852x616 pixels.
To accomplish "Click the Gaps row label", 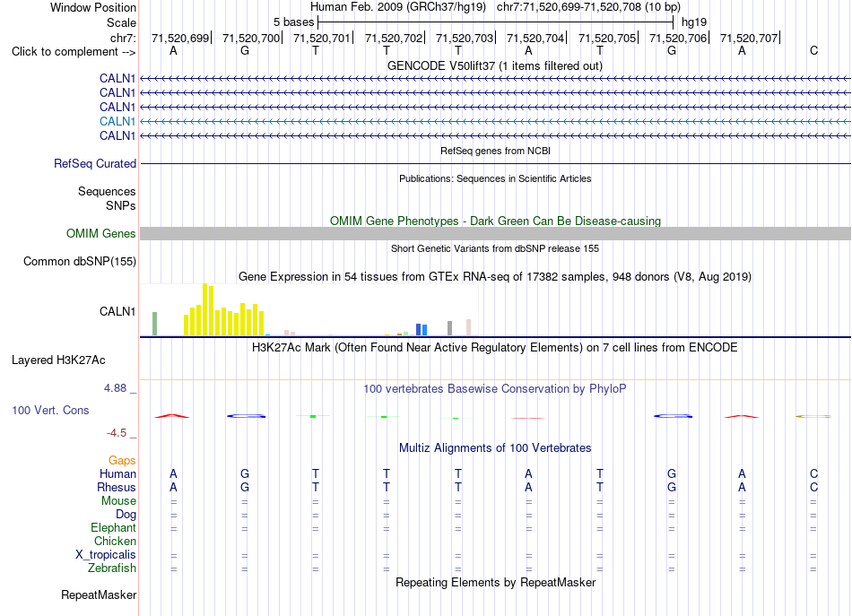I will pos(122,461).
